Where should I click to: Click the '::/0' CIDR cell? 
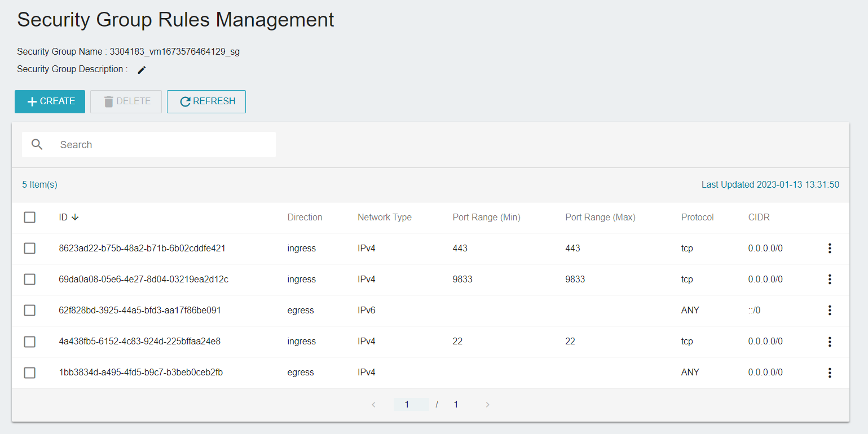coord(755,311)
